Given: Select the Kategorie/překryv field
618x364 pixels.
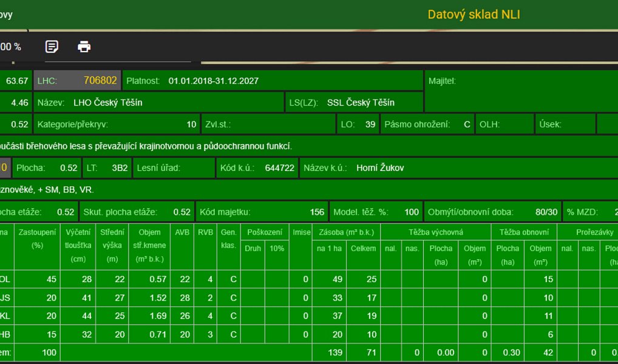Looking at the screenshot, I should (117, 124).
